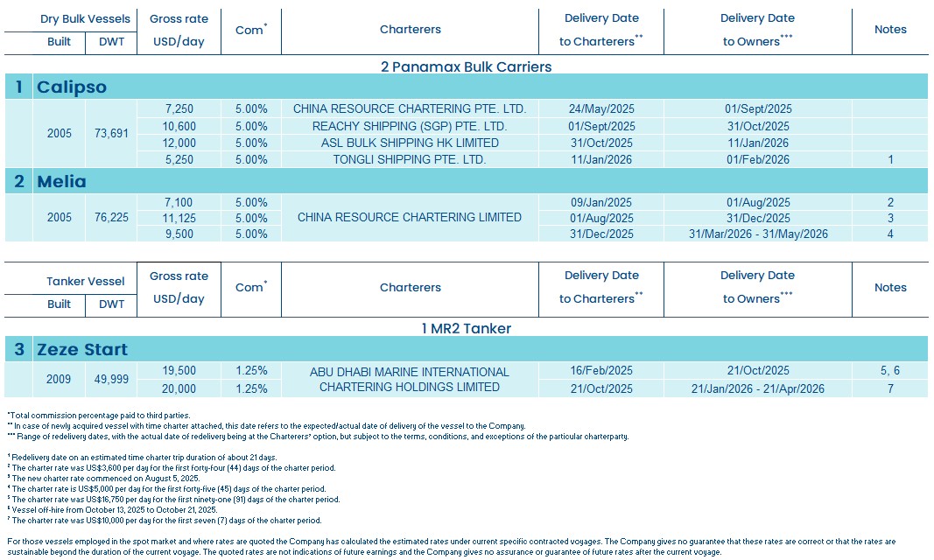The width and height of the screenshot is (934, 560).
Task: Click the Abu Dhabi Marine International charterer text
Action: click(x=409, y=372)
